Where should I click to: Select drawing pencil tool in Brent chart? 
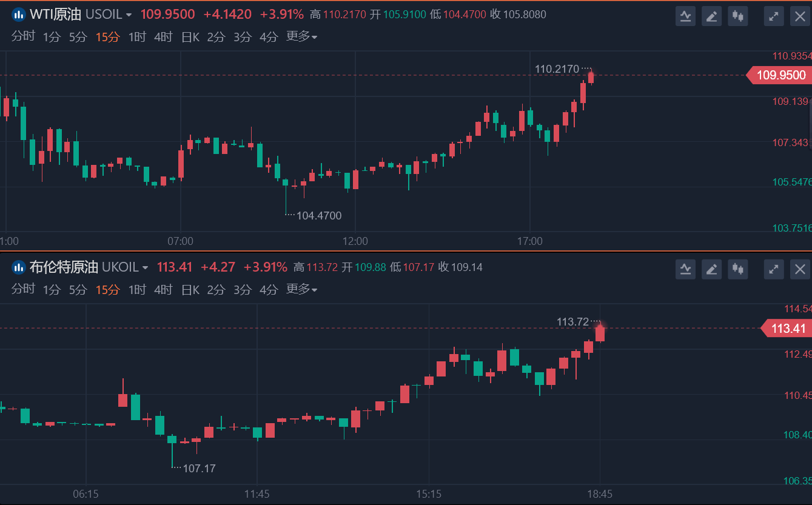pos(712,269)
